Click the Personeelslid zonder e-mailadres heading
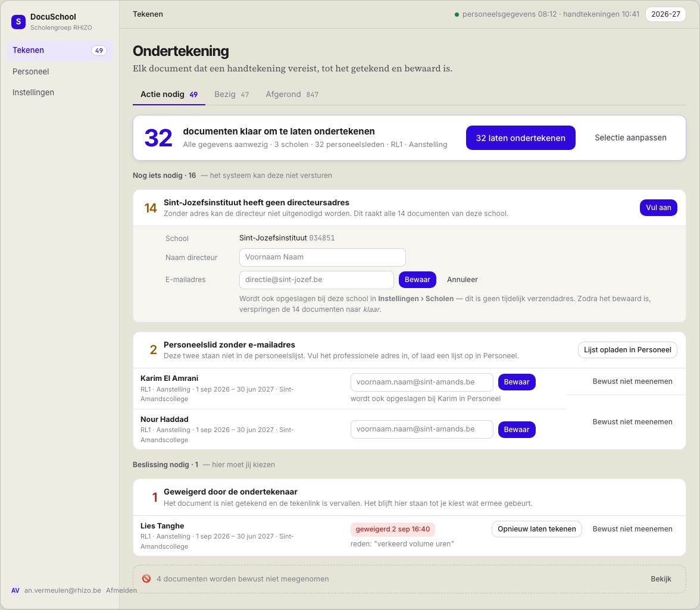The height and width of the screenshot is (610, 700). 229,345
